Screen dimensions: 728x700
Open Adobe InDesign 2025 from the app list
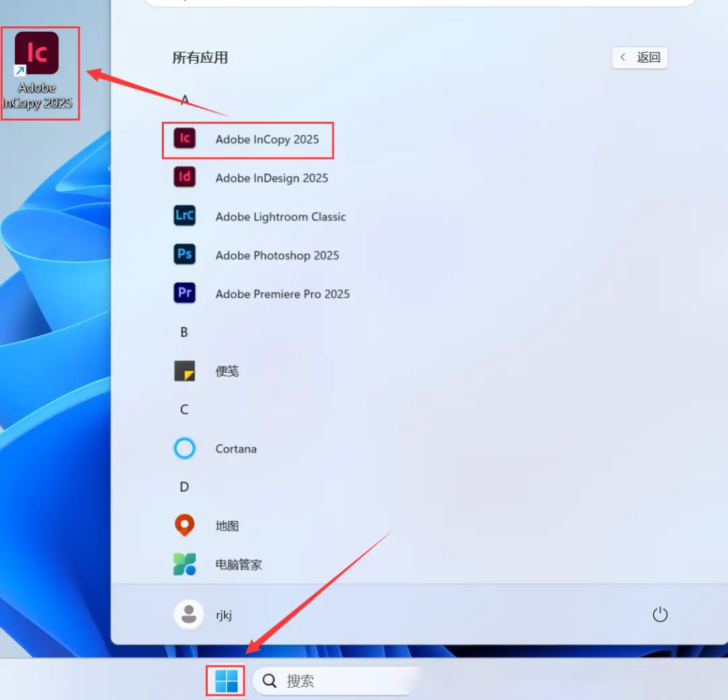[271, 178]
